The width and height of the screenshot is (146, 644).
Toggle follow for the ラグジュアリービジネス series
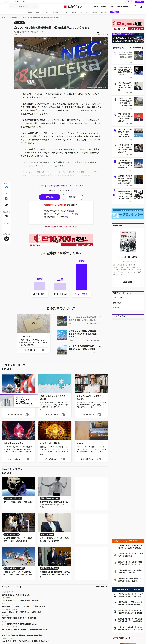(100, 415)
